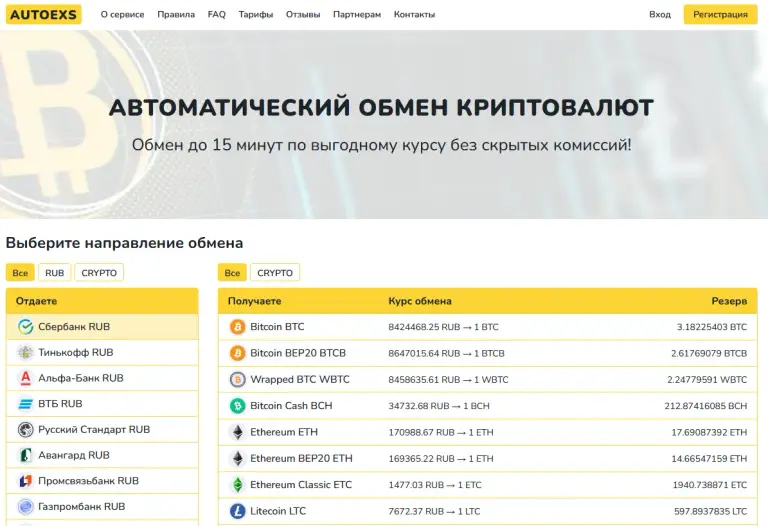This screenshot has height=526, width=768.
Task: Click reserve 14.66547159 ETH
Action: pos(709,459)
